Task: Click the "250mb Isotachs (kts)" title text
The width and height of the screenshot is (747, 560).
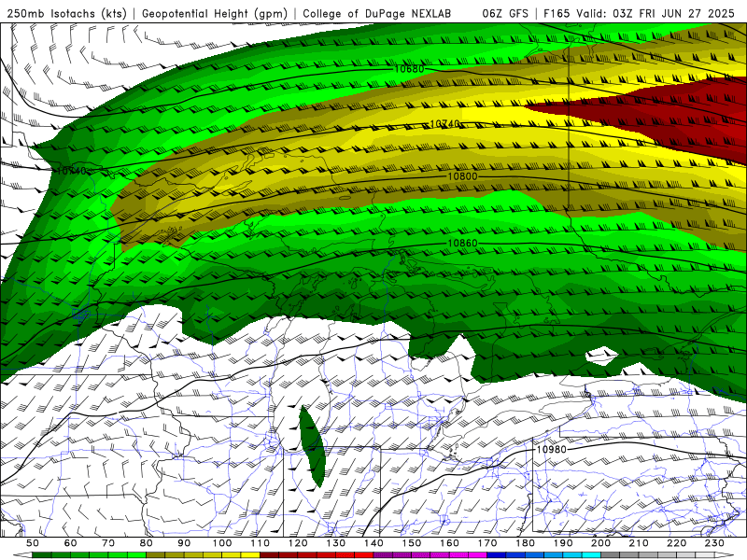Action: pyautogui.click(x=66, y=14)
